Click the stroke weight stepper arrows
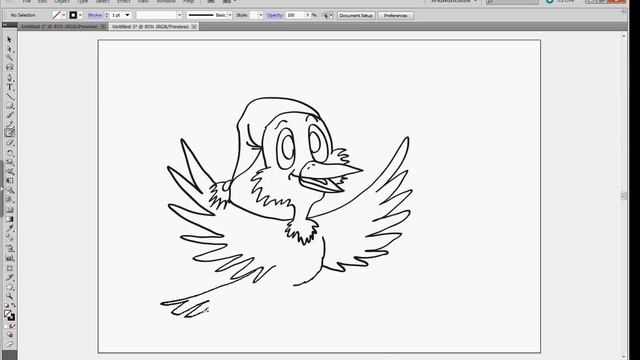 point(107,15)
